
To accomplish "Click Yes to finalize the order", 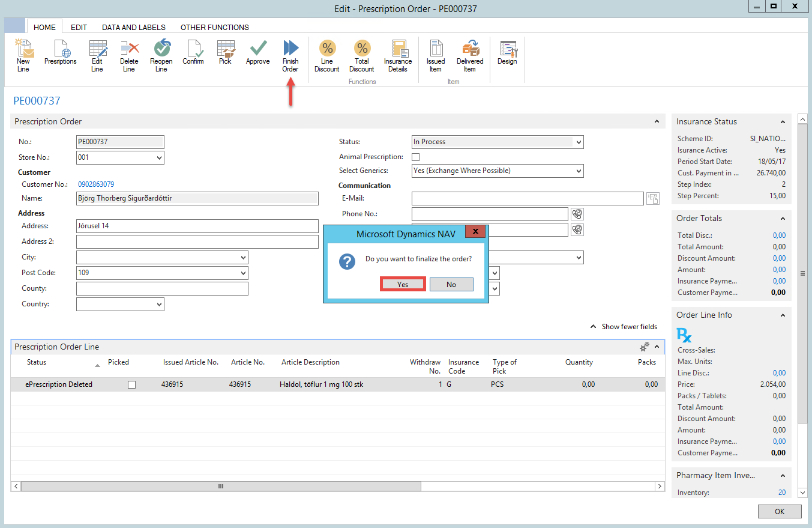I will tap(403, 284).
